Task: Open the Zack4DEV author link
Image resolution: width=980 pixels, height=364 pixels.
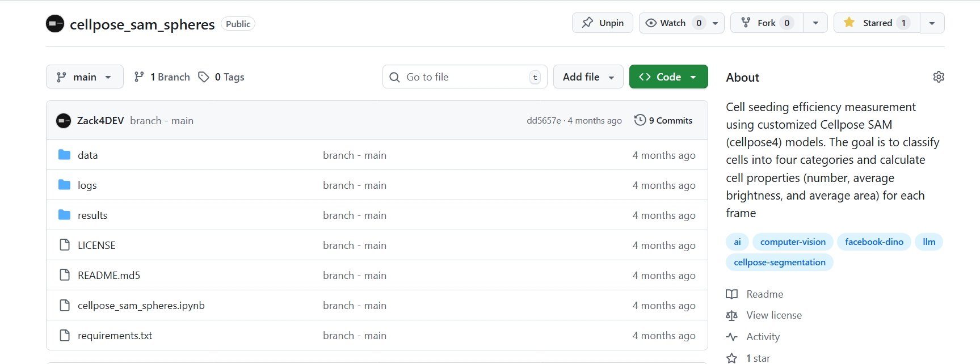Action: (100, 120)
